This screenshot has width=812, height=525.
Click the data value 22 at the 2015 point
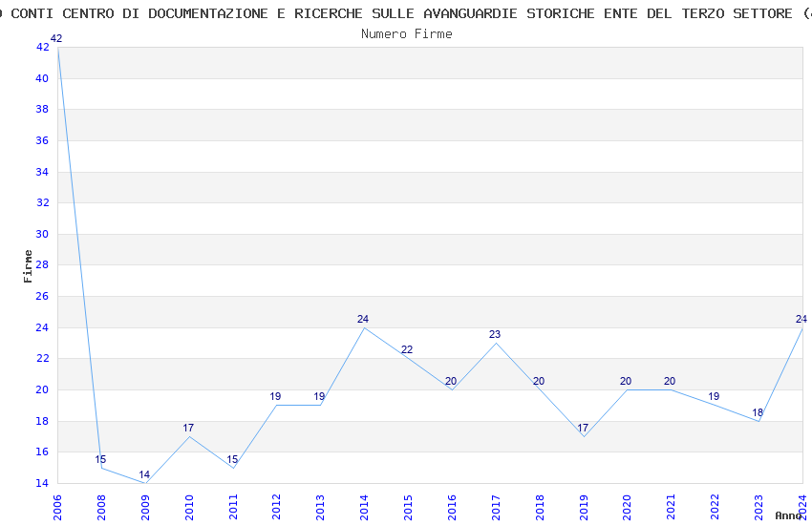click(407, 350)
